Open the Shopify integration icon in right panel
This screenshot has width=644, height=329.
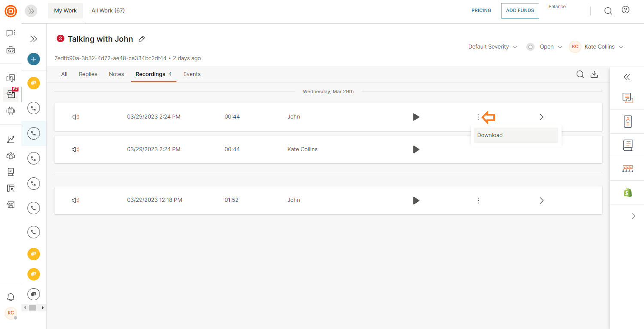click(628, 192)
